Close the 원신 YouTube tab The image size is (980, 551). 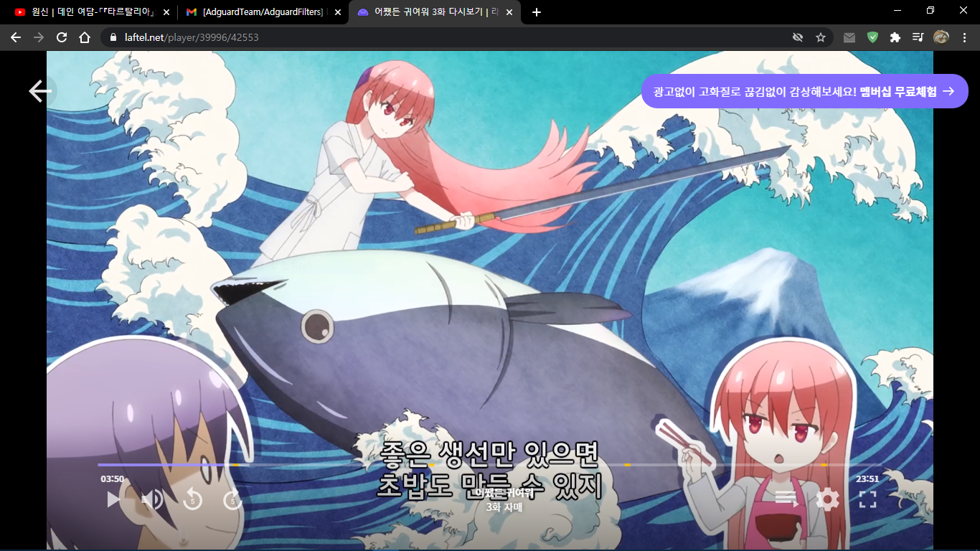166,12
